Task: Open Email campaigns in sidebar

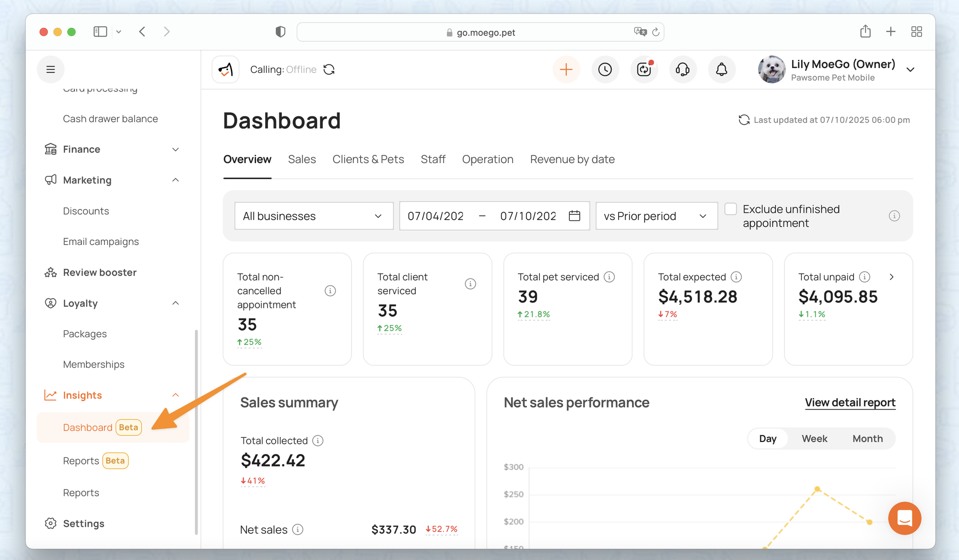Action: tap(101, 242)
